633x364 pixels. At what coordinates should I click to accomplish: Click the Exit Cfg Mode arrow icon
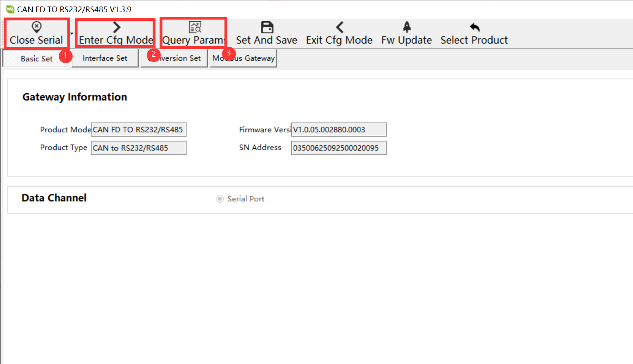pos(340,27)
